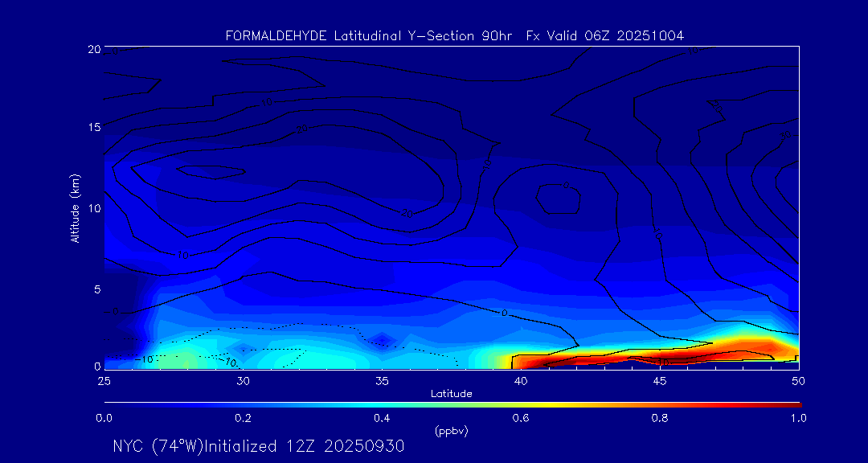Click the latitude axis tick label "35"
This screenshot has width=868, height=463.
pos(382,381)
